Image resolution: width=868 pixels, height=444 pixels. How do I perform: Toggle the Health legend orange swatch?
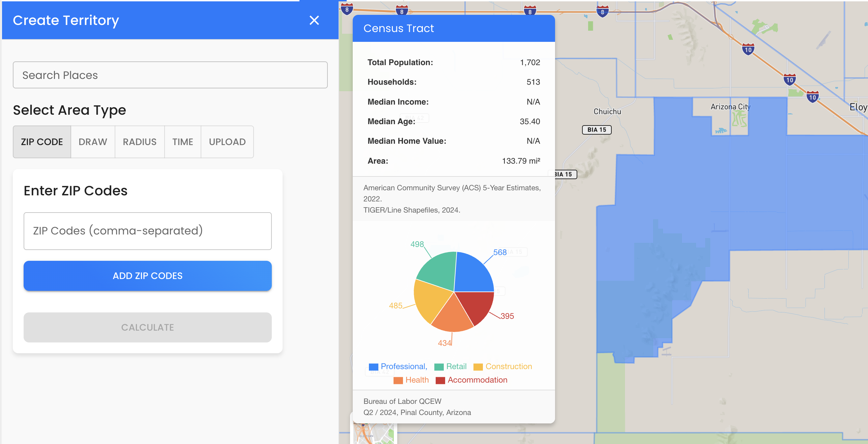coord(398,380)
